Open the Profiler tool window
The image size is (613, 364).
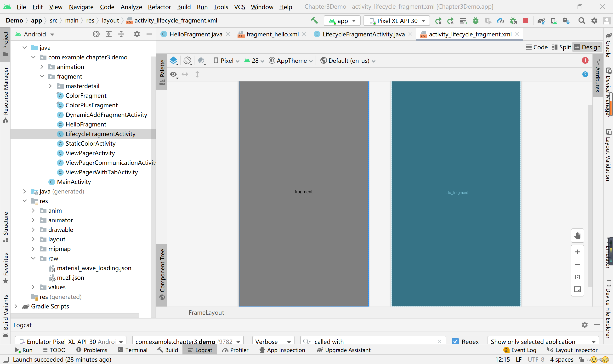tap(235, 350)
